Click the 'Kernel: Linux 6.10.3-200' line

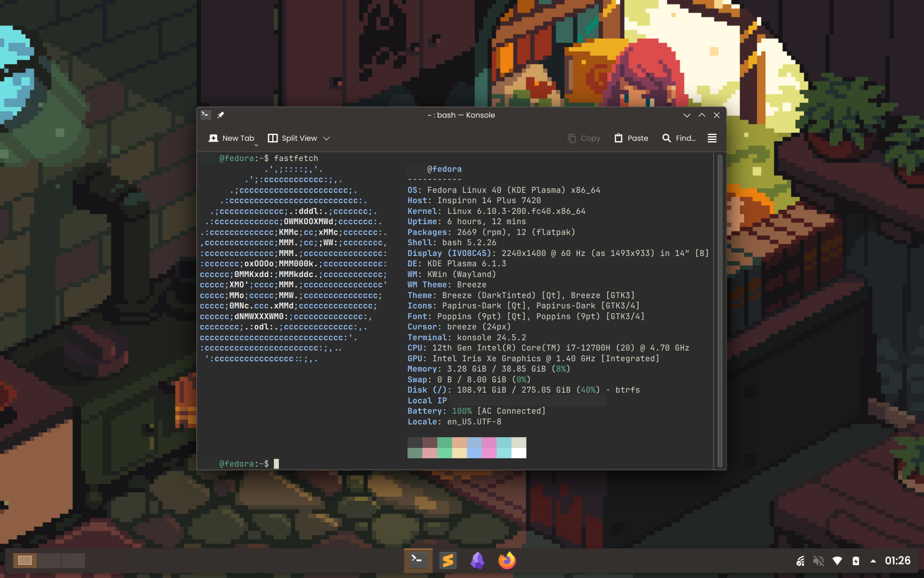[496, 211]
